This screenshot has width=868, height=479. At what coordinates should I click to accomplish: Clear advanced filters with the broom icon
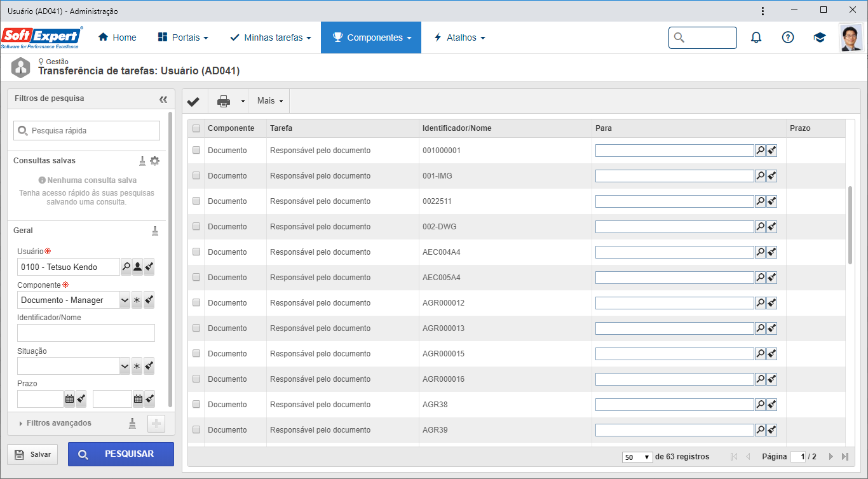(x=132, y=424)
